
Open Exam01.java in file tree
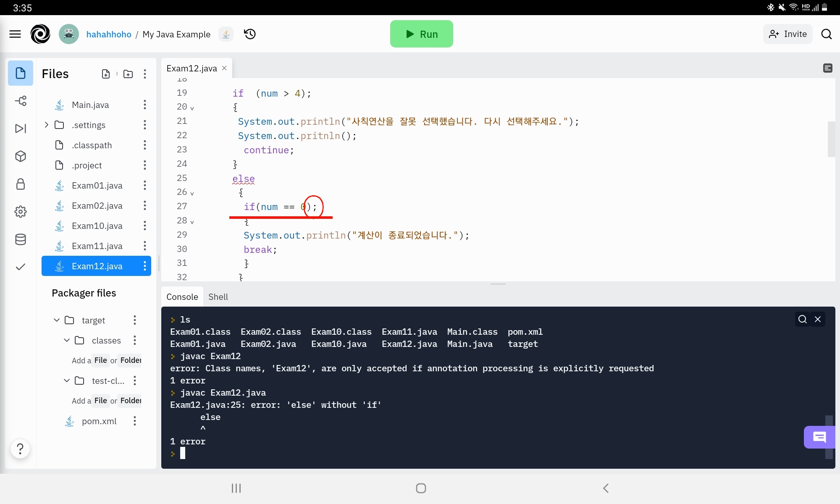(97, 186)
